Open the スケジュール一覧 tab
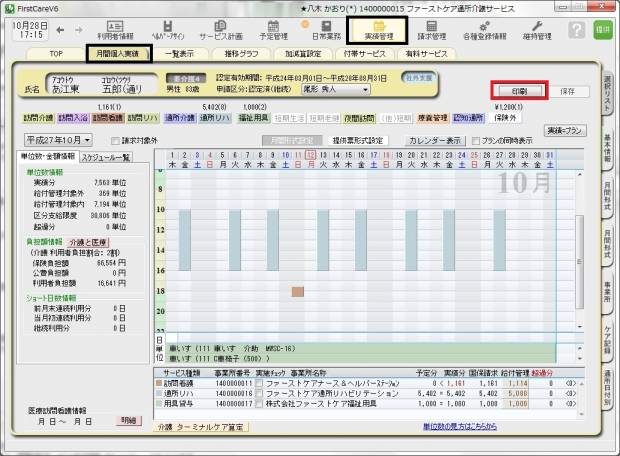 click(x=105, y=157)
